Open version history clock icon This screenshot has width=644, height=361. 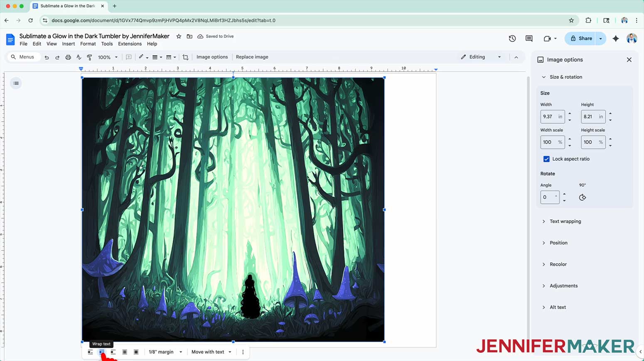click(512, 39)
